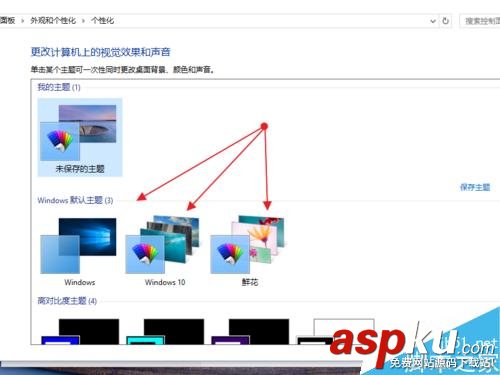The width and height of the screenshot is (500, 375).
Task: Click the 保存主题 link
Action: (x=475, y=187)
